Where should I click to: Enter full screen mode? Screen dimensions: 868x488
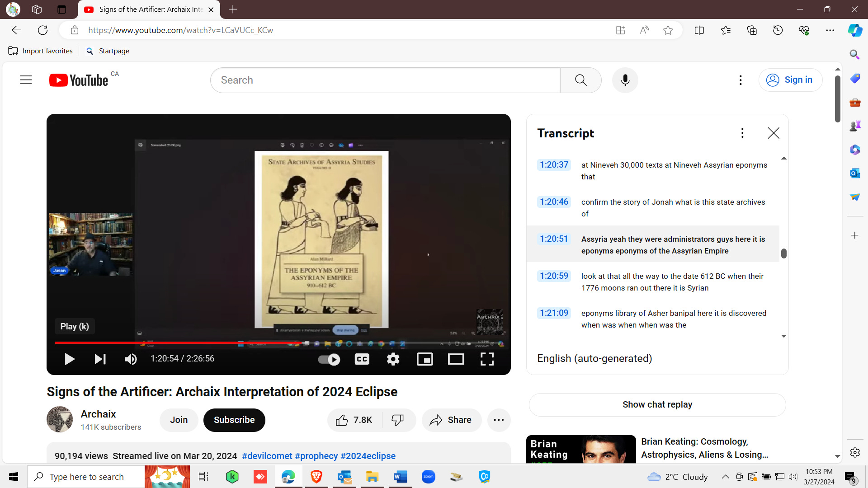tap(487, 359)
